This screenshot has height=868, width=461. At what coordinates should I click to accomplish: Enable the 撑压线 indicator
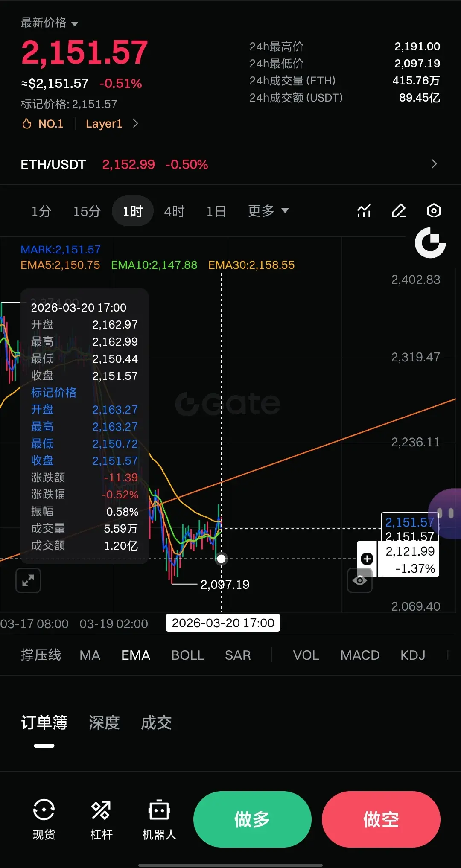coord(41,655)
